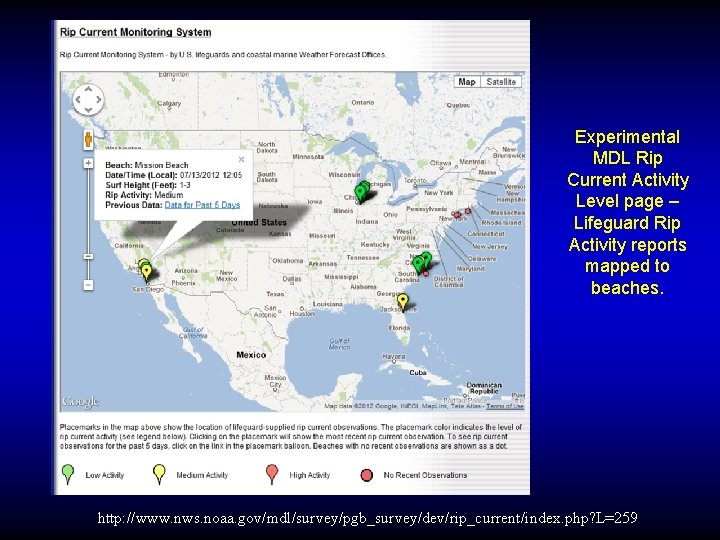The image size is (720, 540).
Task: Select red dot just below North Carolina markers
Action: [426, 273]
